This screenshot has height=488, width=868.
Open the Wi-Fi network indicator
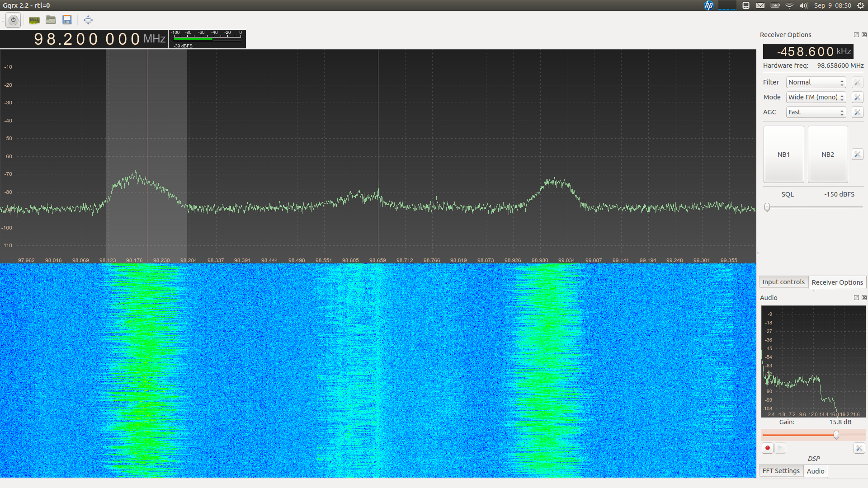click(x=789, y=5)
